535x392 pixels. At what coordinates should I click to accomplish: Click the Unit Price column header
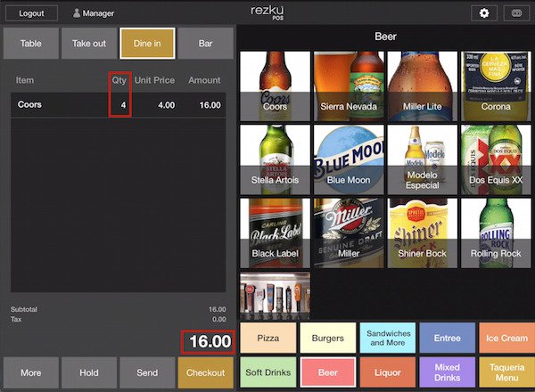[x=154, y=80]
